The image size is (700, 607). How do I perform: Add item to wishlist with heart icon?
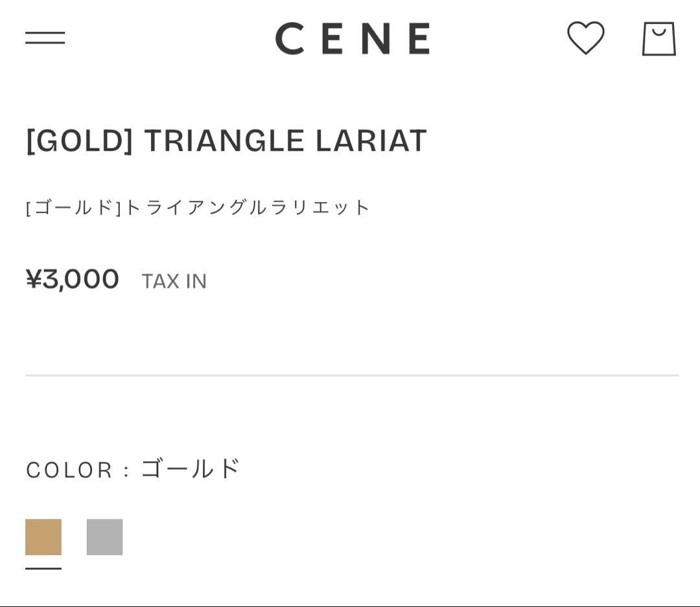[x=585, y=38]
